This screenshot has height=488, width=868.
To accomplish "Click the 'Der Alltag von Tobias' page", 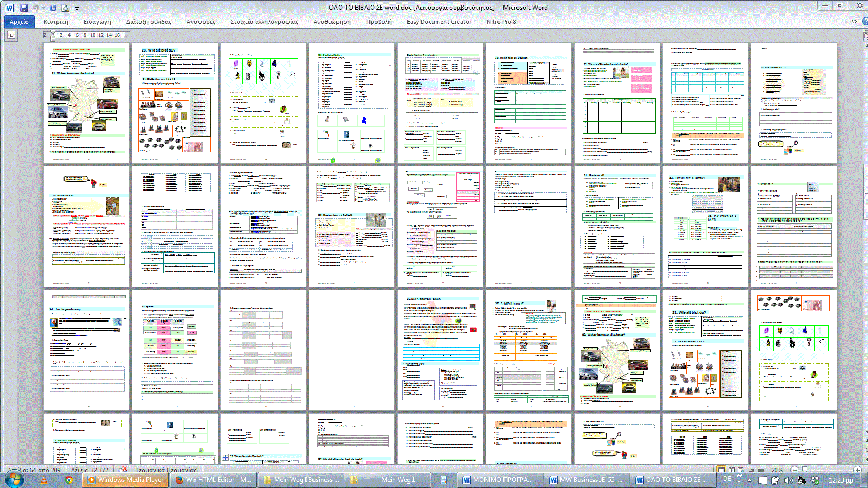I will 441,350.
